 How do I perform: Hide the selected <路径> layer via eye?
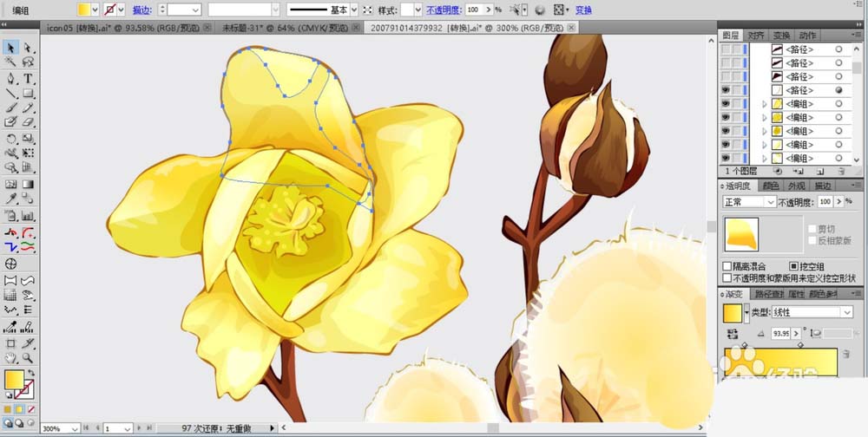point(725,90)
